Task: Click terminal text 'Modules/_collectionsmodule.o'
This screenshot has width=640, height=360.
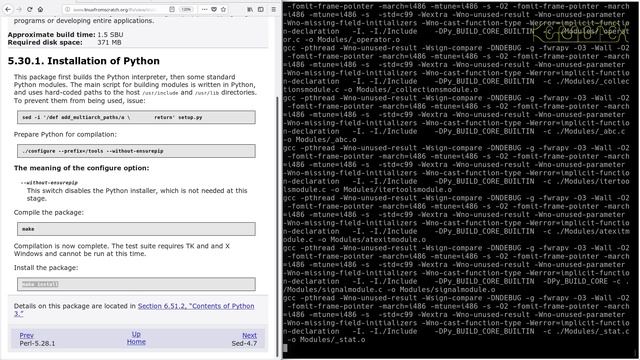Action: pos(417,90)
